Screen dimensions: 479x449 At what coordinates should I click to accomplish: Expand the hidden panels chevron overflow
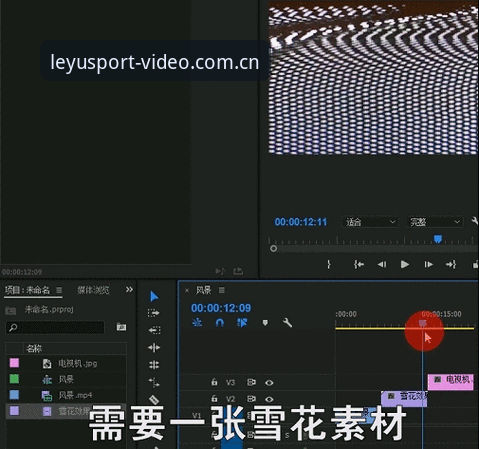tap(129, 290)
